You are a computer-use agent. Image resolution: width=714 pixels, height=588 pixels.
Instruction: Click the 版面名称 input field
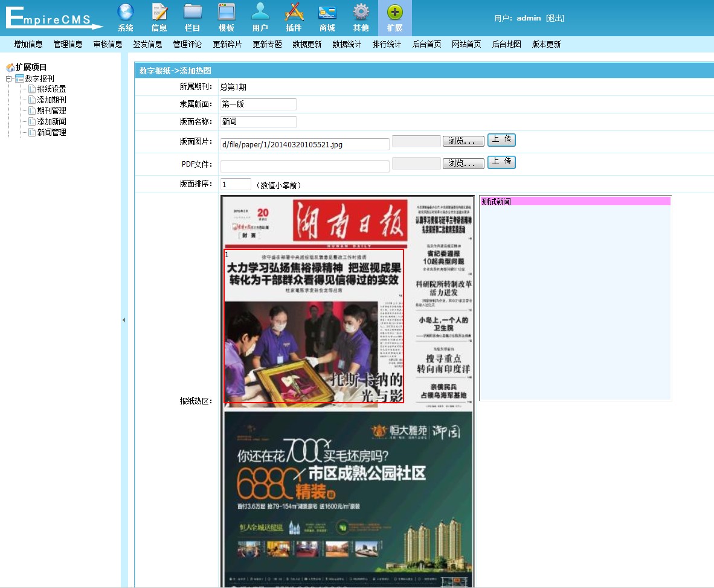coord(258,121)
